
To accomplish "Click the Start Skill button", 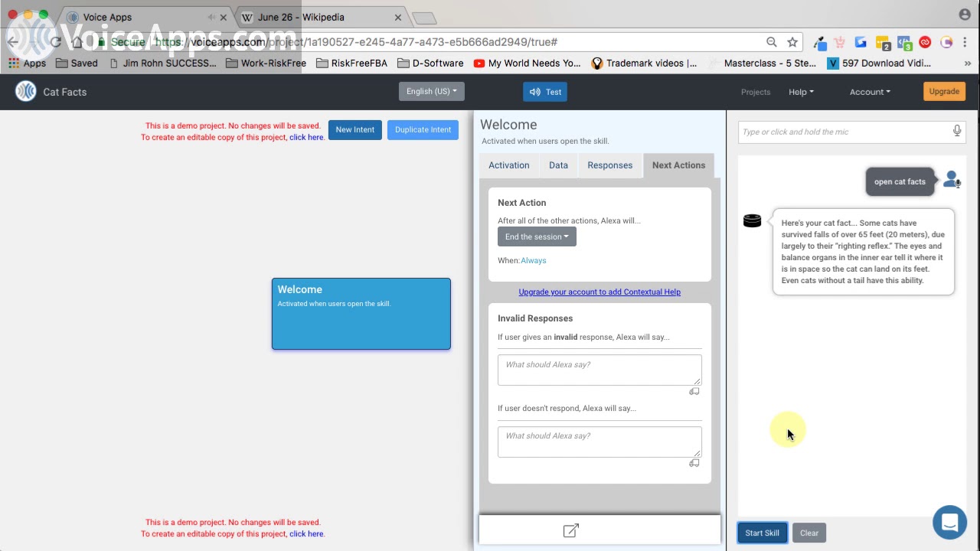I will click(762, 533).
